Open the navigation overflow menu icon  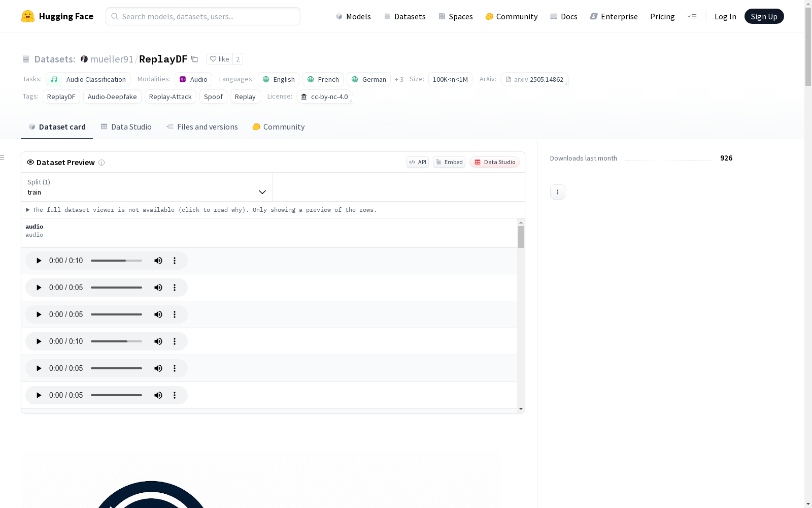coord(692,16)
